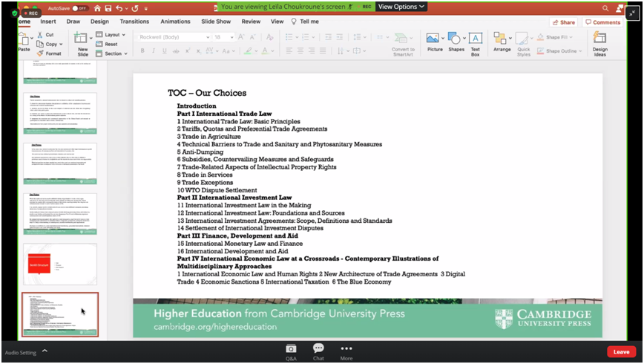Viewport: 644px width, 364px height.
Task: Open the Zoom Q&A panel
Action: click(x=291, y=351)
